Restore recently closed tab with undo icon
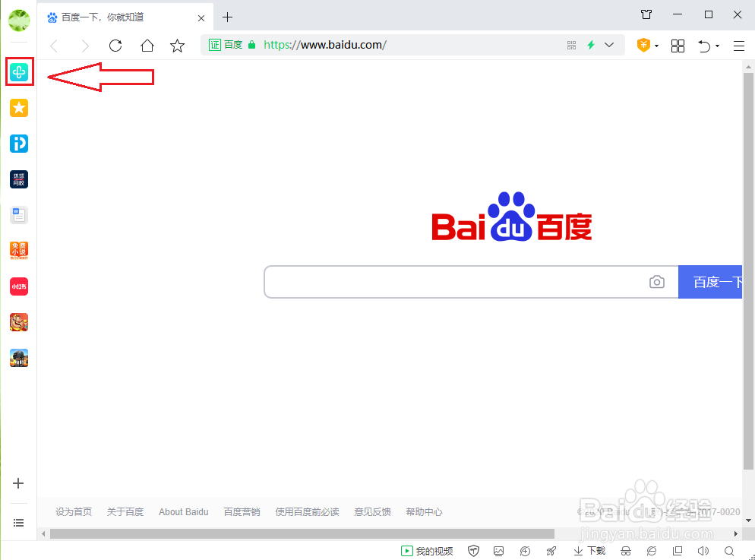Viewport: 755px width, 560px height. (704, 46)
